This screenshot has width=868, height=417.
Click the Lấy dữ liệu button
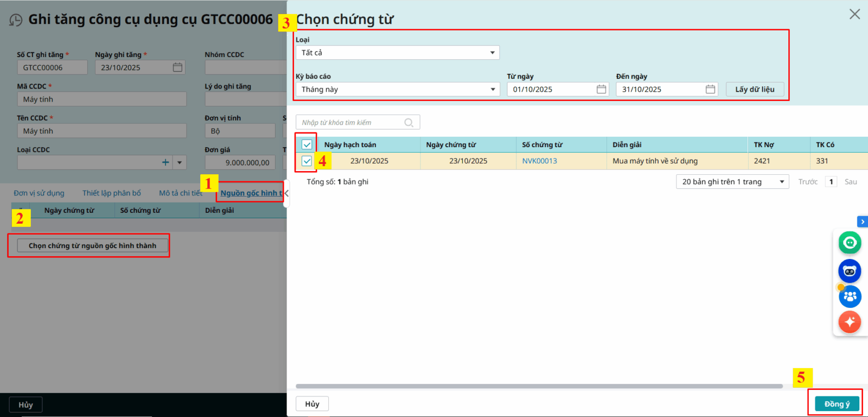pyautogui.click(x=754, y=90)
